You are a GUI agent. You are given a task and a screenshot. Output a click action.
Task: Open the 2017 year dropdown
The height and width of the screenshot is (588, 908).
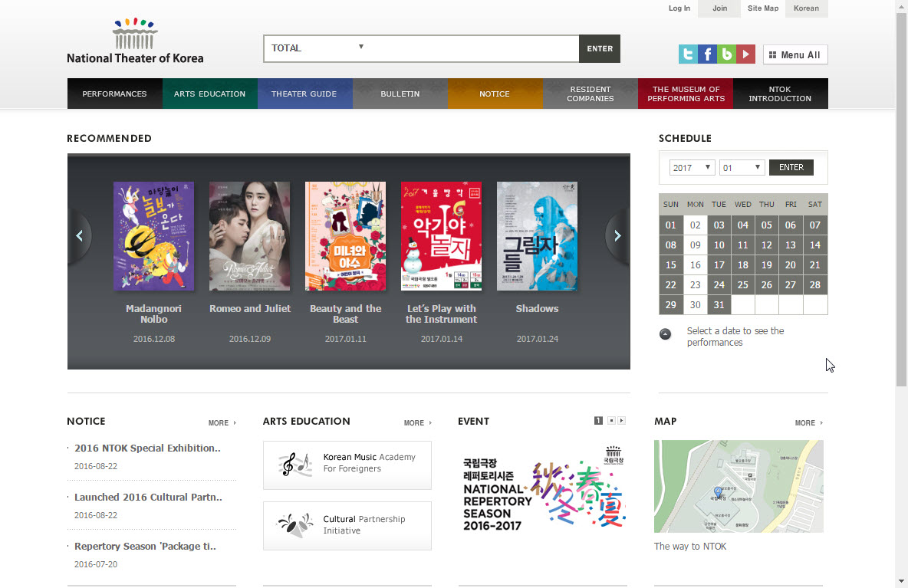point(692,168)
